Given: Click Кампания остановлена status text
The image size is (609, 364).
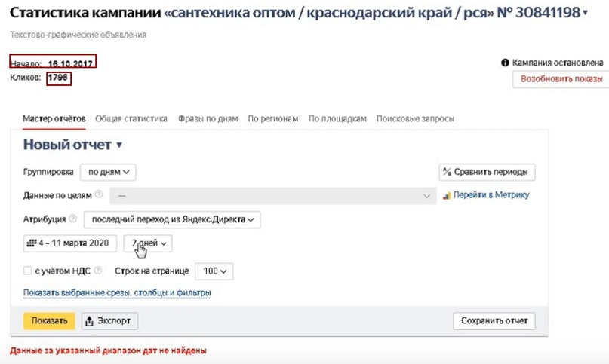Looking at the screenshot, I should pyautogui.click(x=558, y=63).
